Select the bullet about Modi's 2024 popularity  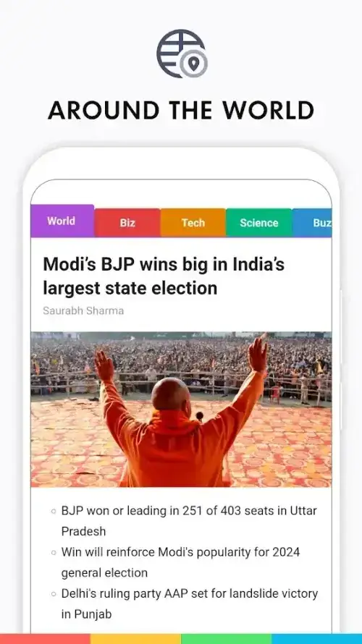pyautogui.click(x=180, y=562)
